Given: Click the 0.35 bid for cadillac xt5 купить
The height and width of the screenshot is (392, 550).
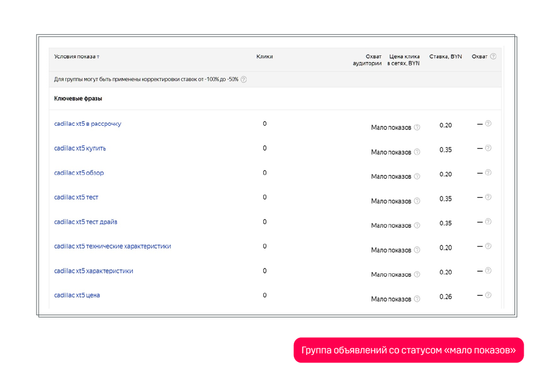Looking at the screenshot, I should [445, 150].
